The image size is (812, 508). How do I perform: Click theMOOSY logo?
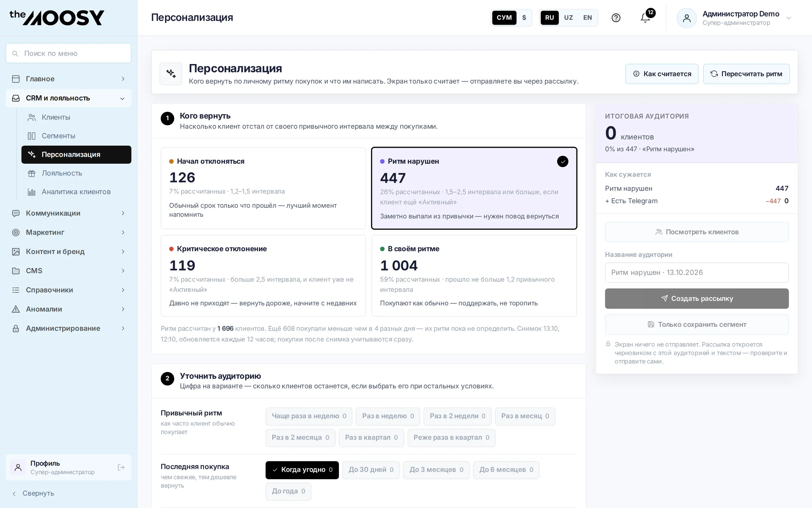coord(57,18)
